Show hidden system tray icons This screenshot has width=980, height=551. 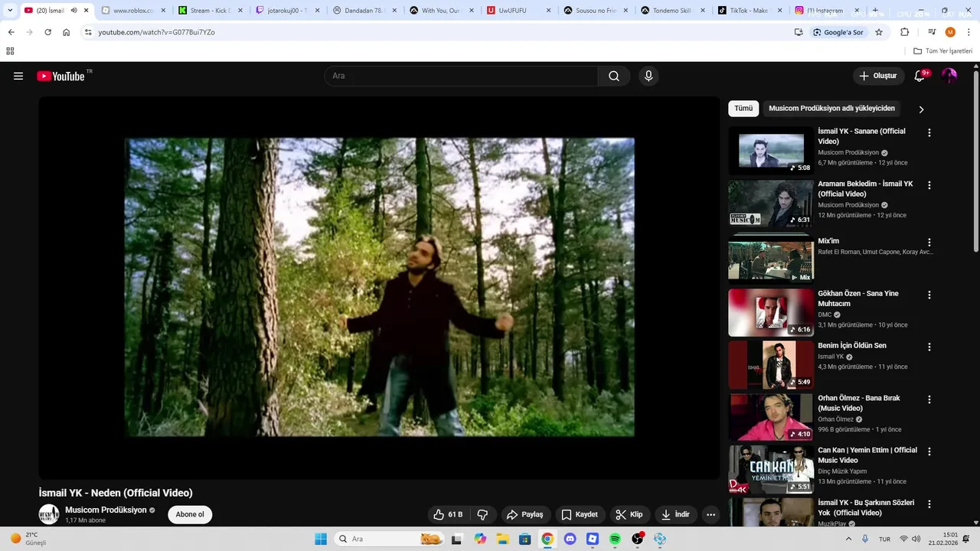tap(848, 539)
